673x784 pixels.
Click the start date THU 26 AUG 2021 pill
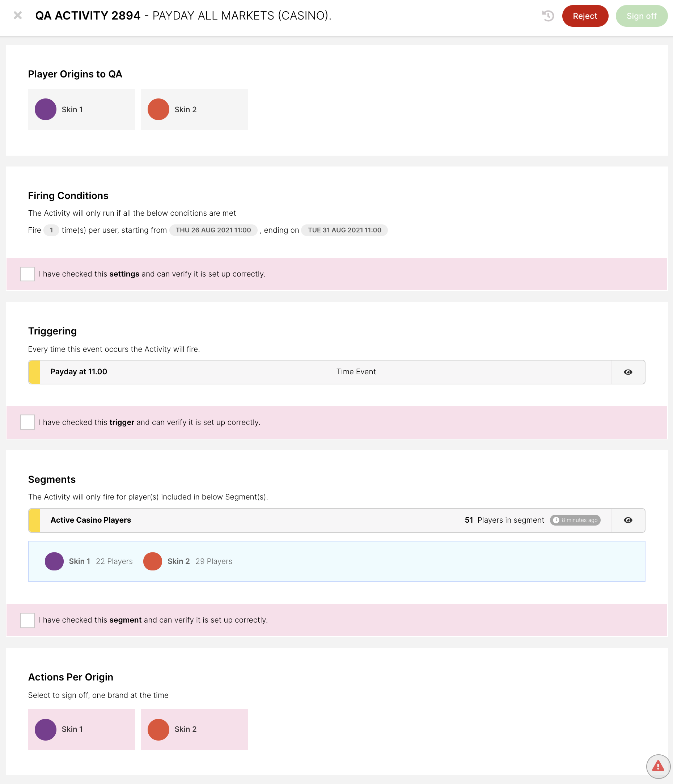pyautogui.click(x=213, y=230)
